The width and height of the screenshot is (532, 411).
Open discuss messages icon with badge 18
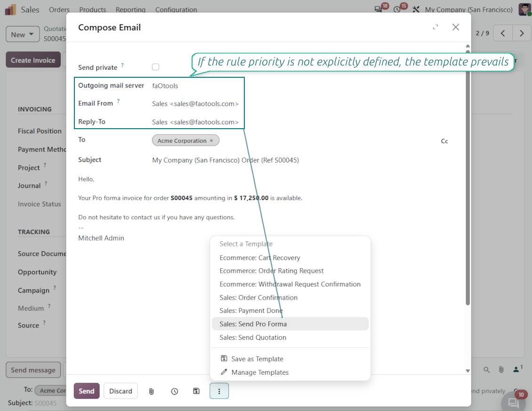[x=378, y=9]
